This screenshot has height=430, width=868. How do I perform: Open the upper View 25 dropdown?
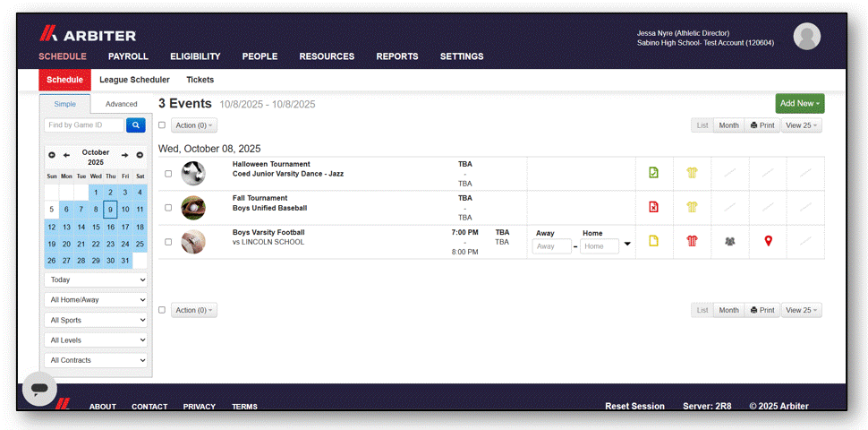pyautogui.click(x=801, y=125)
